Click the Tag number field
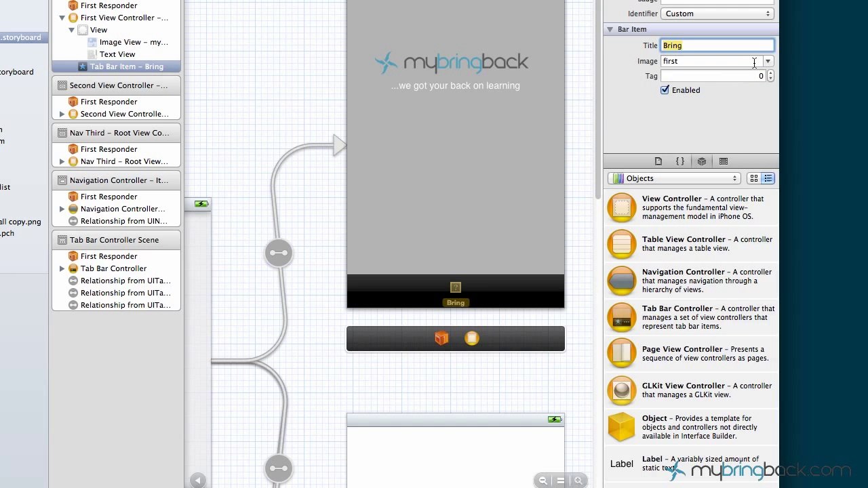 coord(713,76)
